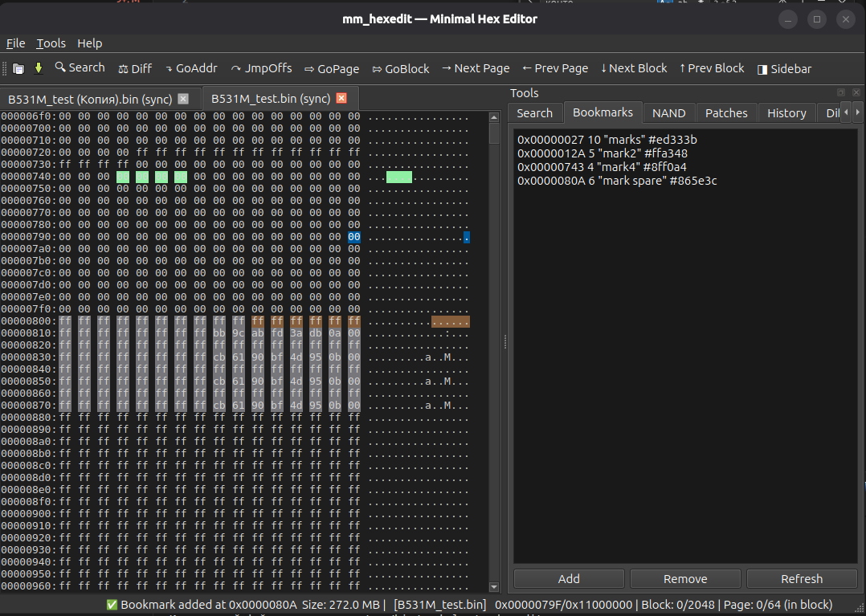Click the GoAddr toolbar button
866x616 pixels.
[191, 68]
